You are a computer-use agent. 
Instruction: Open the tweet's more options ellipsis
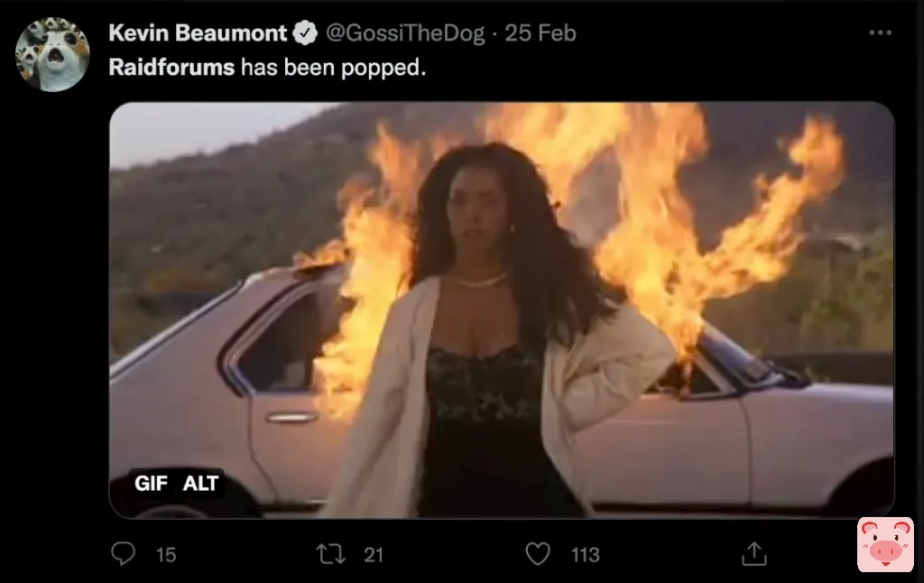coord(881,33)
